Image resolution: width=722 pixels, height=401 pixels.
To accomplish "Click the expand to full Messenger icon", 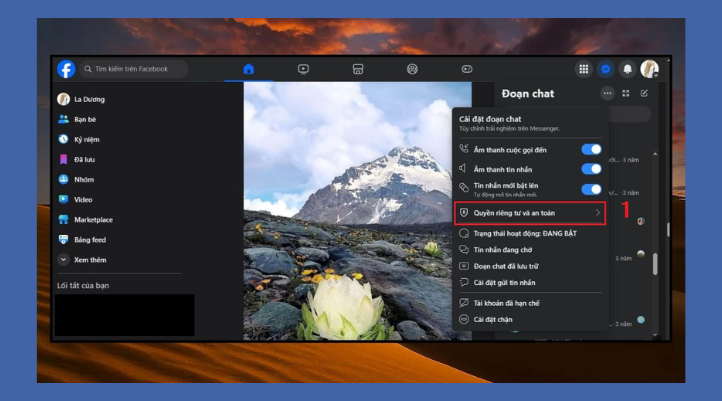I will (625, 93).
